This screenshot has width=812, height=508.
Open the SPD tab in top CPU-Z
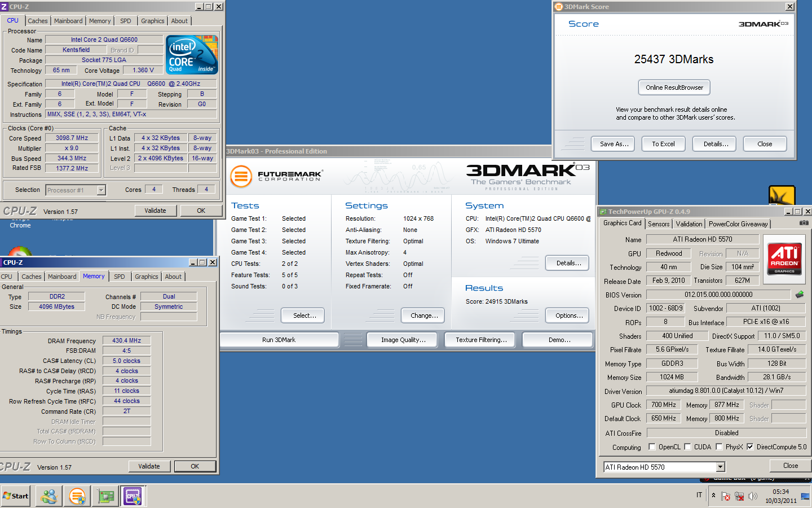point(126,21)
